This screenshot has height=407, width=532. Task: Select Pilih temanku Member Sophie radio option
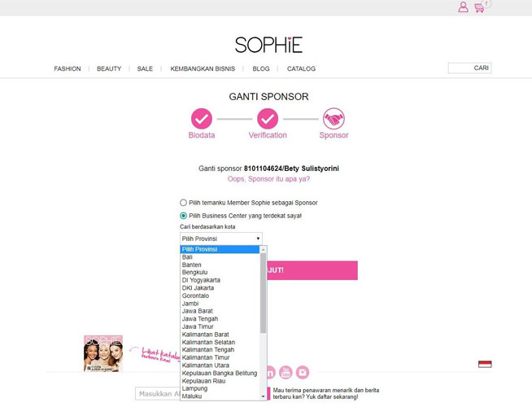coord(183,203)
